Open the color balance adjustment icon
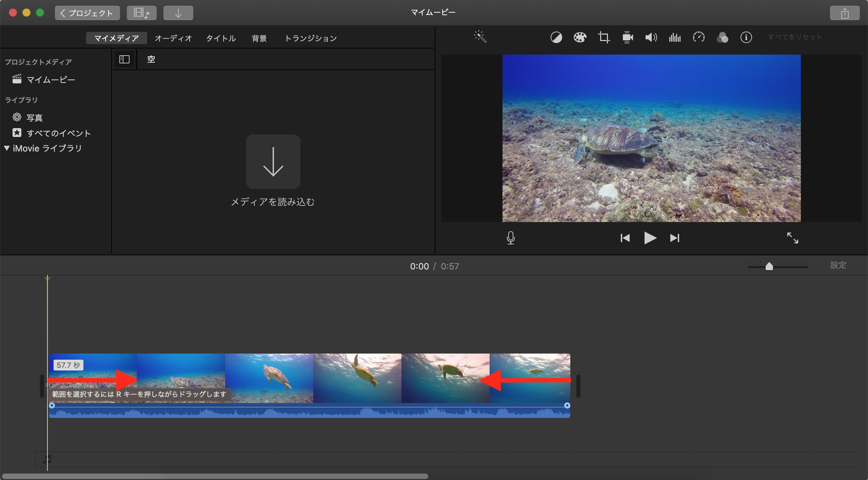The width and height of the screenshot is (868, 480). [556, 37]
